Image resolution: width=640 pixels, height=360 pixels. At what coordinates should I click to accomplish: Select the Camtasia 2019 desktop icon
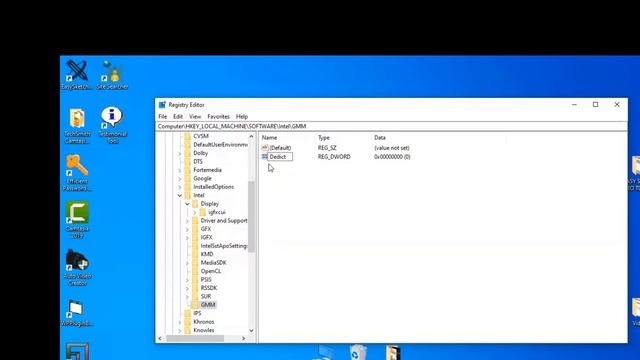(x=77, y=220)
